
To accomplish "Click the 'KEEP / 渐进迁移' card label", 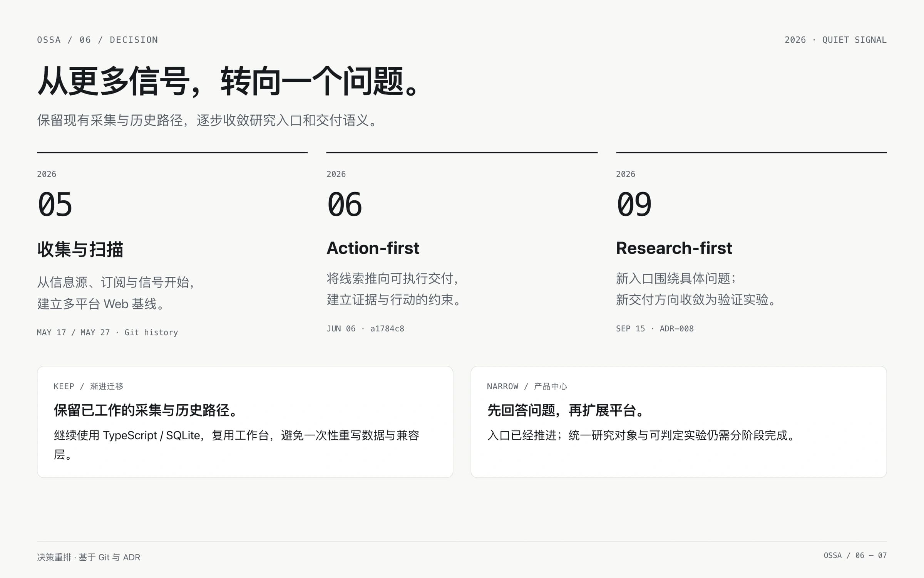I will click(x=89, y=386).
